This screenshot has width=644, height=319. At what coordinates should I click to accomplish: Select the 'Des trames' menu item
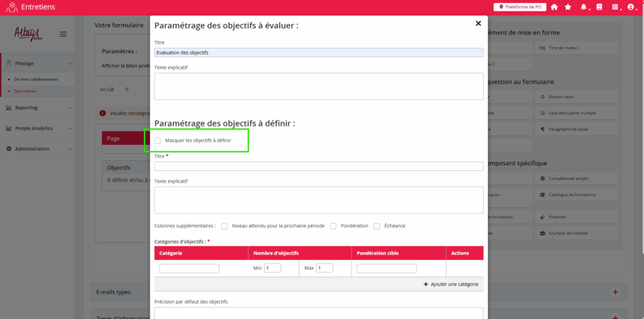click(x=25, y=91)
